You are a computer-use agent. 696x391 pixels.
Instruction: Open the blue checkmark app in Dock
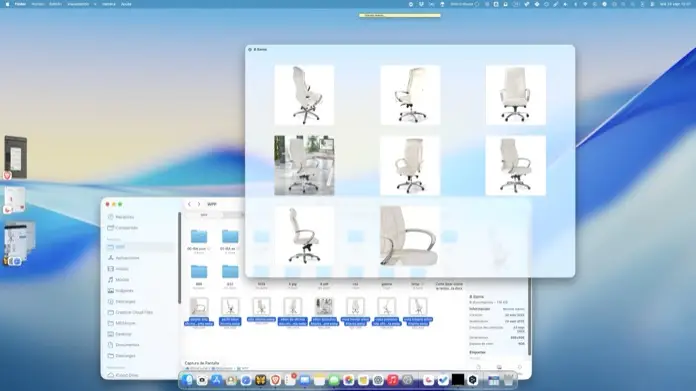(x=443, y=380)
